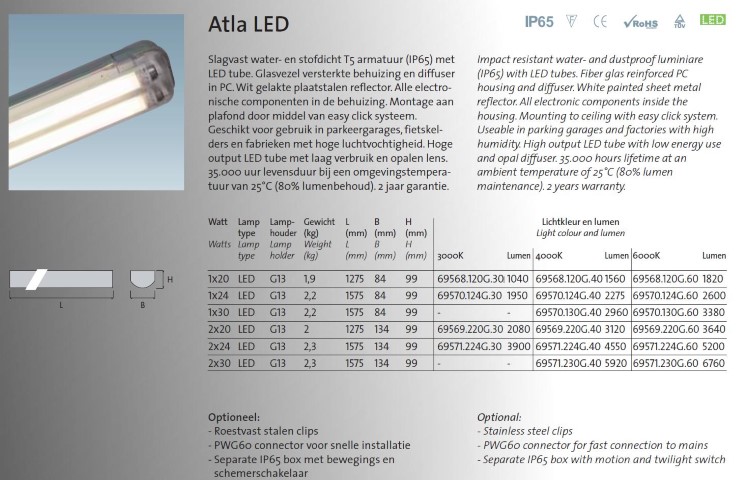
Task: Click the Gewicht (kg) column header
Action: pyautogui.click(x=319, y=227)
